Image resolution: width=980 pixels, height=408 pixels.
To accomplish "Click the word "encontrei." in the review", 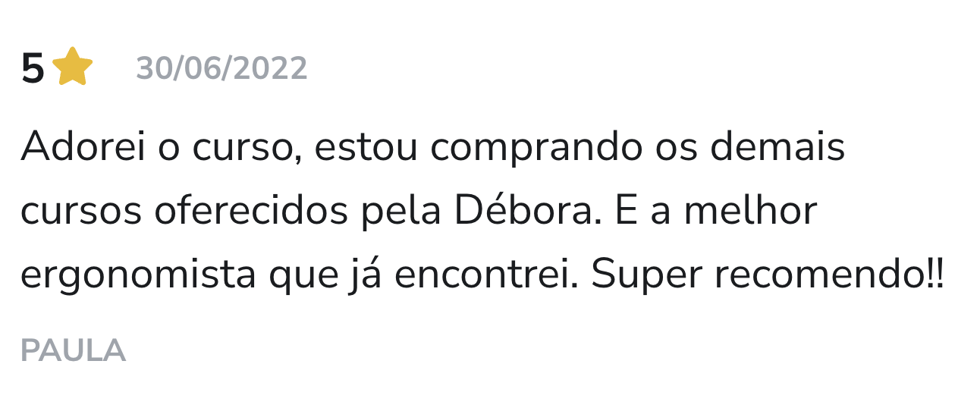I will (x=487, y=276).
